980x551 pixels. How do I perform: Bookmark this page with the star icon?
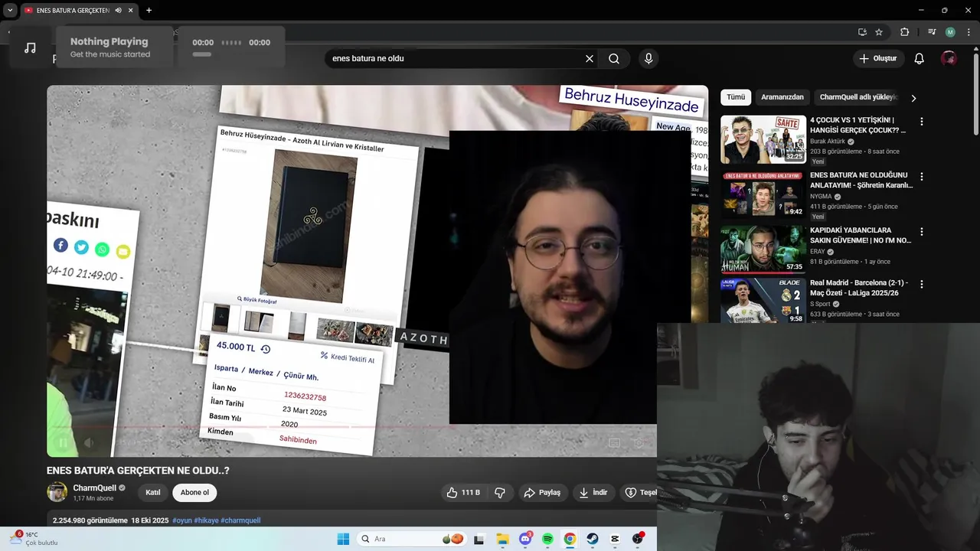879,32
